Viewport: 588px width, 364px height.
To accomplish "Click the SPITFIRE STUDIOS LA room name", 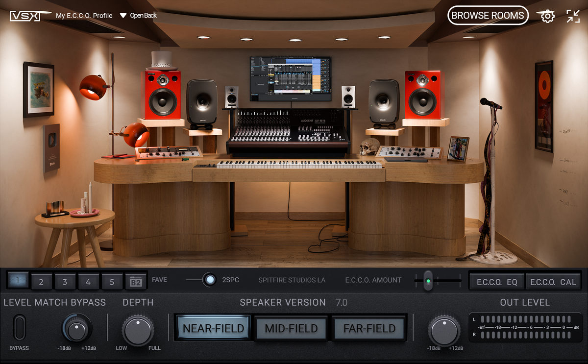I will pyautogui.click(x=292, y=280).
